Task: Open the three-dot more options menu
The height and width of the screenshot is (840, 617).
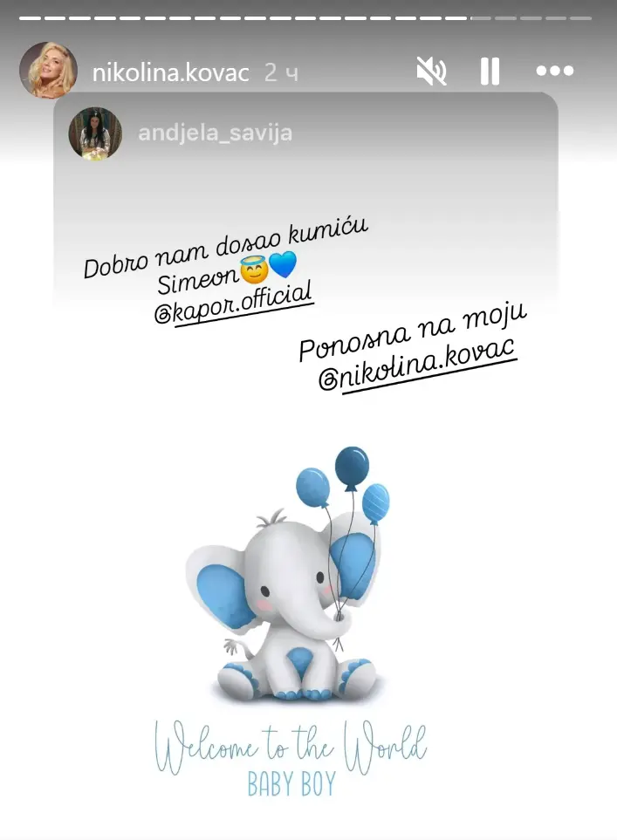Action: click(555, 71)
